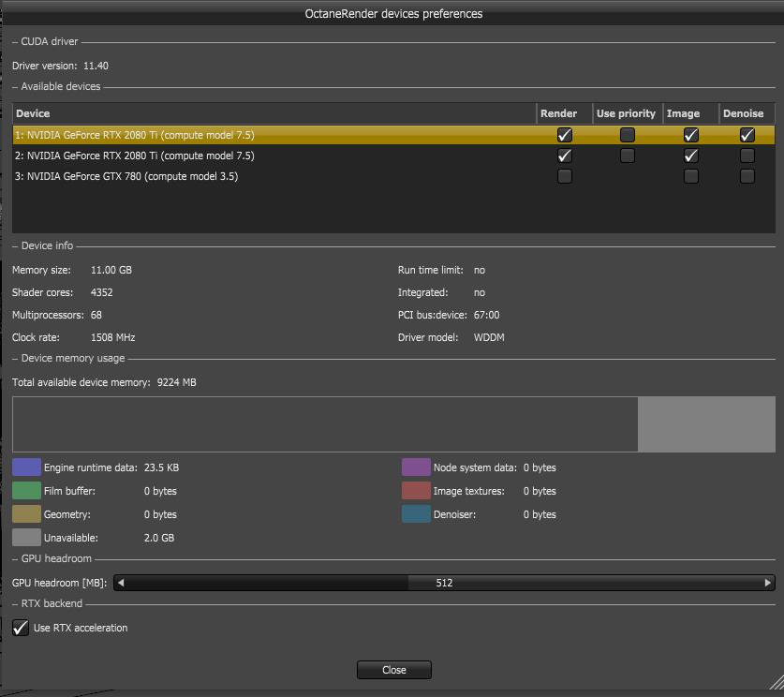Click the Node system data purple swatch
The height and width of the screenshot is (697, 784).
[416, 467]
